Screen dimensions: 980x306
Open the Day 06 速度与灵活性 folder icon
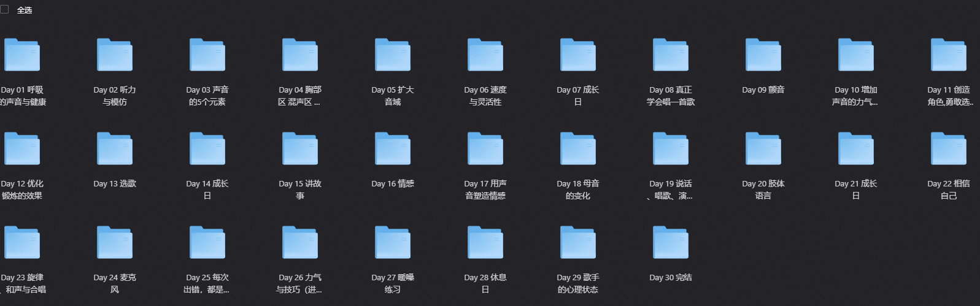[485, 55]
